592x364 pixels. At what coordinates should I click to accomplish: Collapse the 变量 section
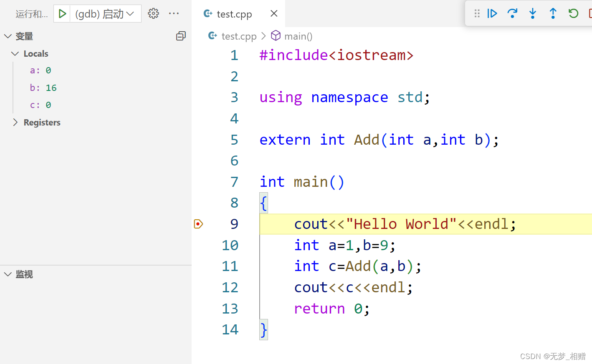(8, 36)
